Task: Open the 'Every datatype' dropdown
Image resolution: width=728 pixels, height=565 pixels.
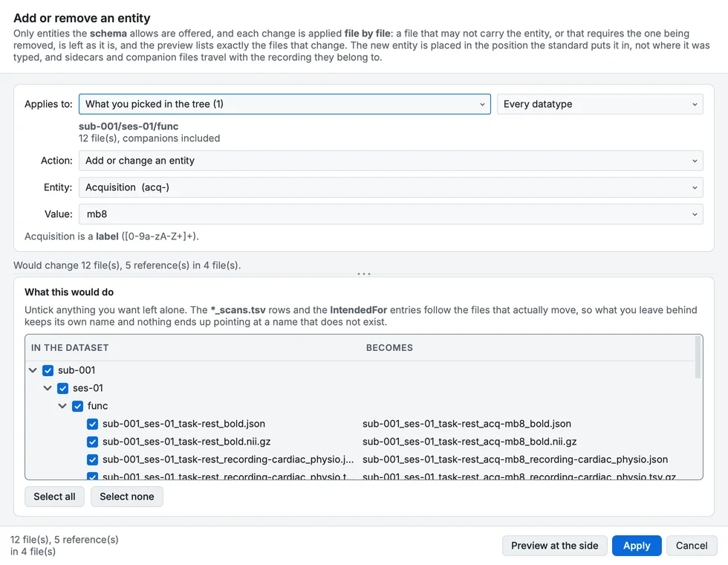Action: (600, 104)
